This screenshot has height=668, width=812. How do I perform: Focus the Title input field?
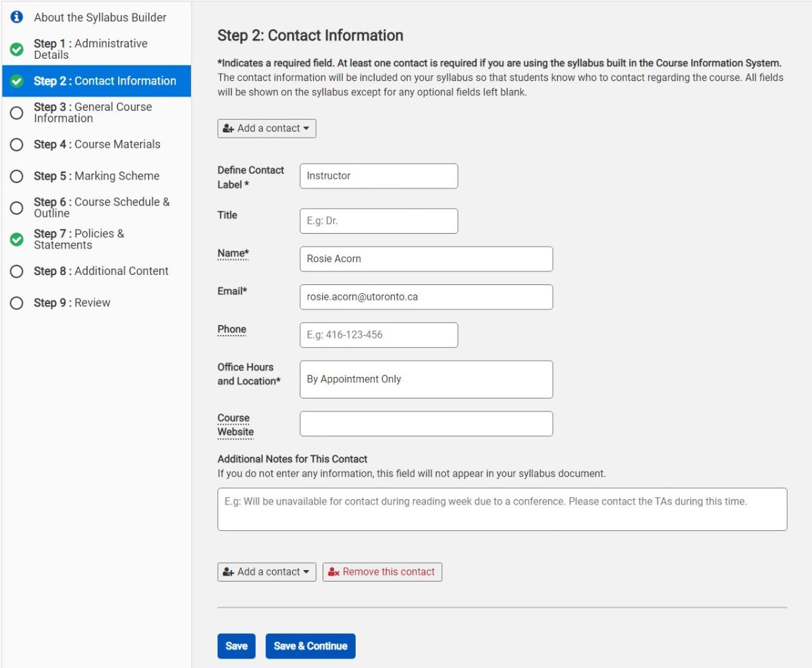pyautogui.click(x=379, y=221)
